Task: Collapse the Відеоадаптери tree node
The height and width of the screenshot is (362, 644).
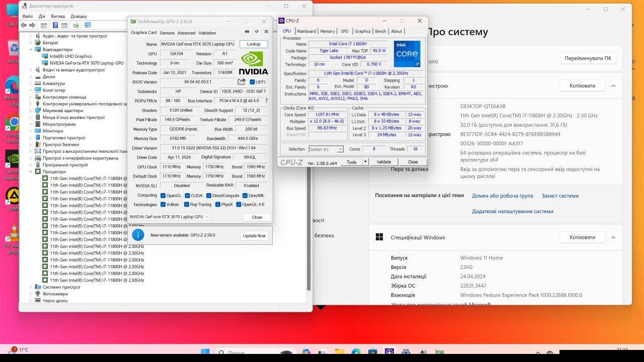Action: (31, 50)
